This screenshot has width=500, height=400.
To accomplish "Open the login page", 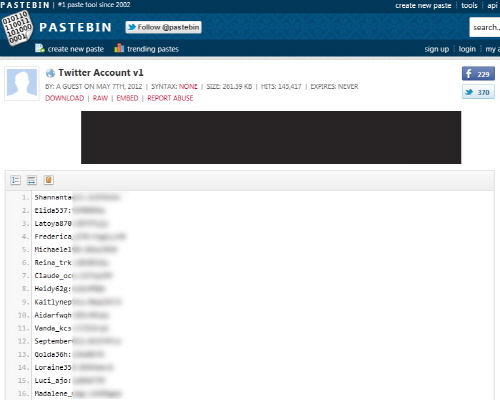I will tap(467, 49).
